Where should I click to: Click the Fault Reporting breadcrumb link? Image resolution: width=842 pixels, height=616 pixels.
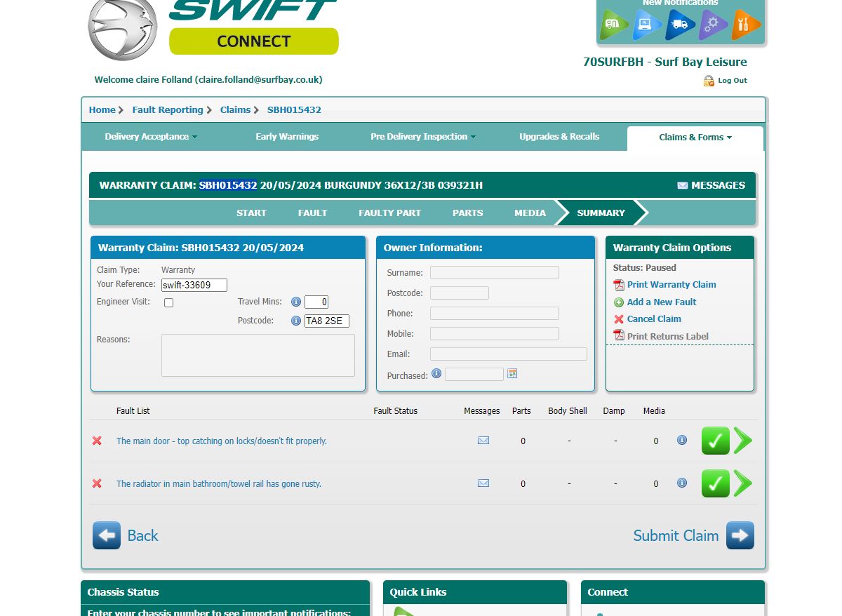pyautogui.click(x=168, y=109)
